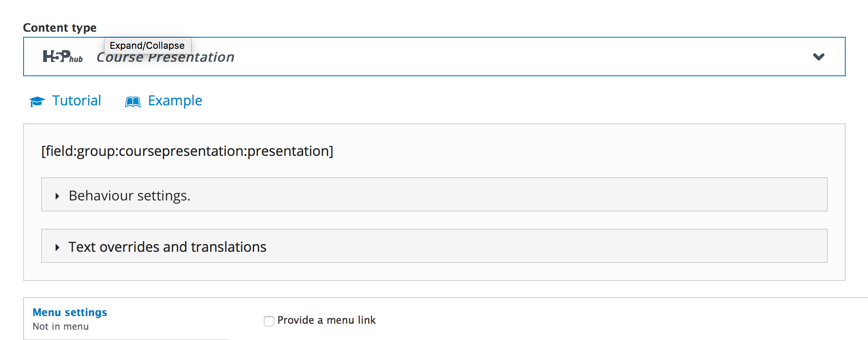Click the Provide a menu link label
This screenshot has height=340, width=868.
(x=326, y=320)
